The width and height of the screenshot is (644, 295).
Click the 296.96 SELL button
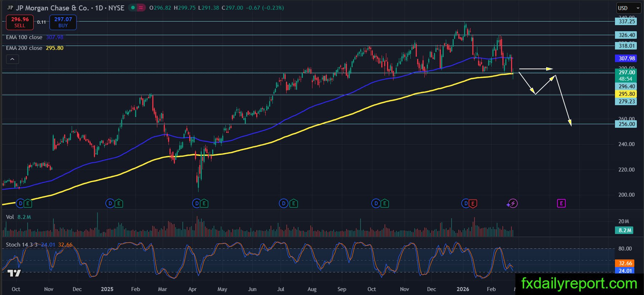20,22
